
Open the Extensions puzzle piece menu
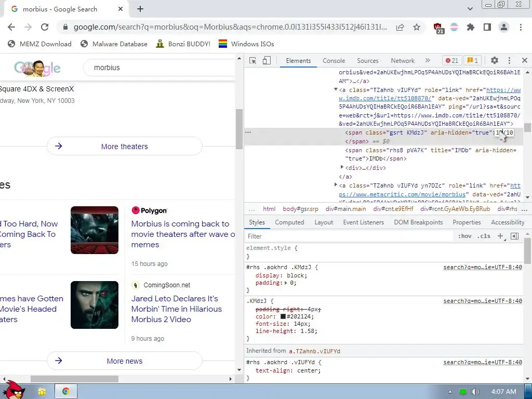click(x=471, y=27)
